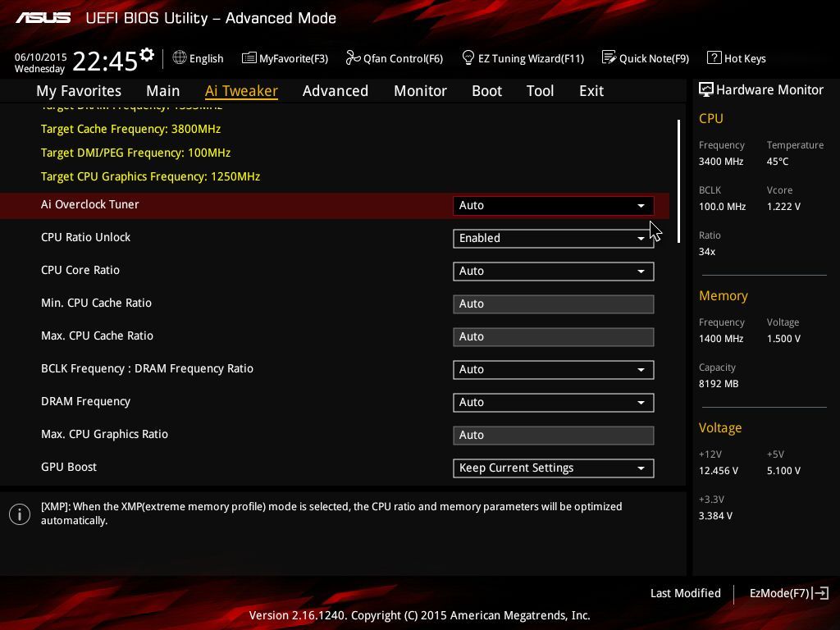The width and height of the screenshot is (840, 630).
Task: Click the 3.384 V reading
Action: [715, 515]
